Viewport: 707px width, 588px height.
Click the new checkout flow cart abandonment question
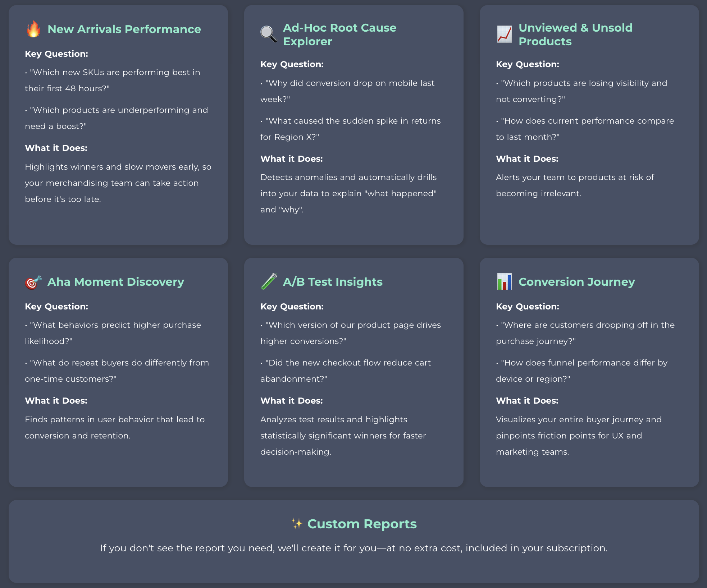pyautogui.click(x=346, y=371)
